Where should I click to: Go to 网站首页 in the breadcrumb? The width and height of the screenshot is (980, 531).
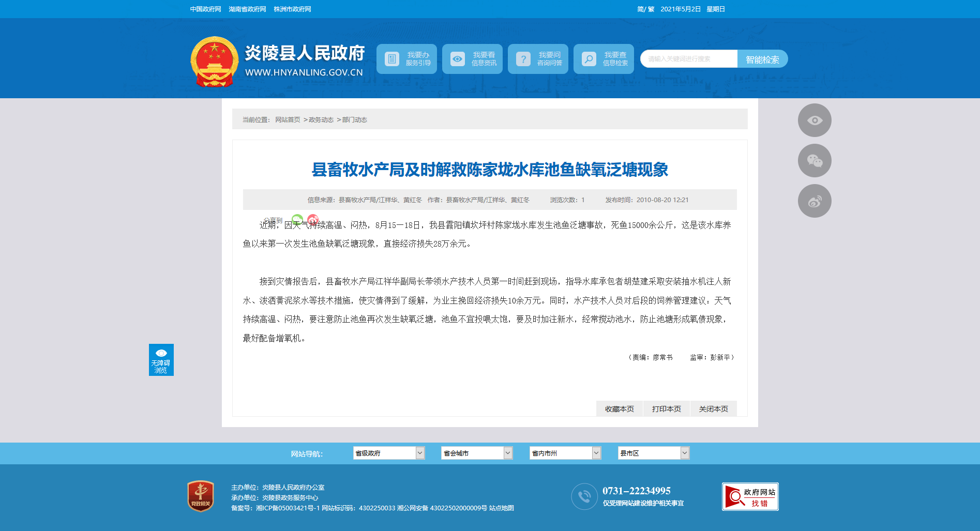(x=288, y=120)
